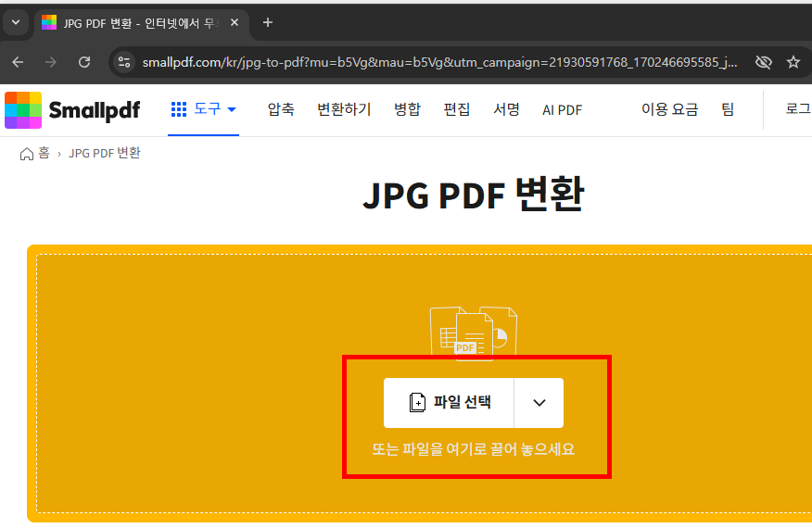View site information icon in address bar
The height and width of the screenshot is (528, 812).
(124, 63)
